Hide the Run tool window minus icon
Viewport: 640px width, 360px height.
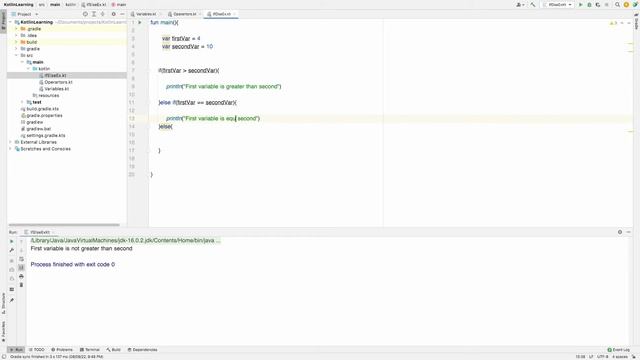629,232
